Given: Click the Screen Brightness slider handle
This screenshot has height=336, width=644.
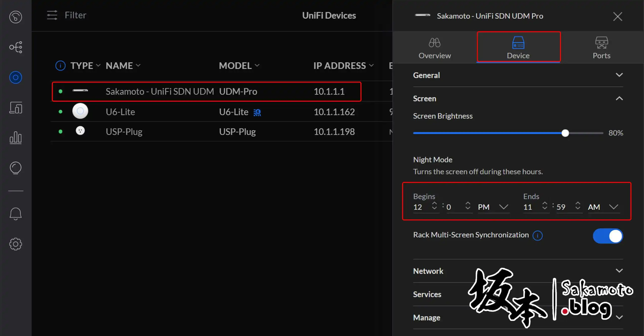Looking at the screenshot, I should tap(565, 133).
